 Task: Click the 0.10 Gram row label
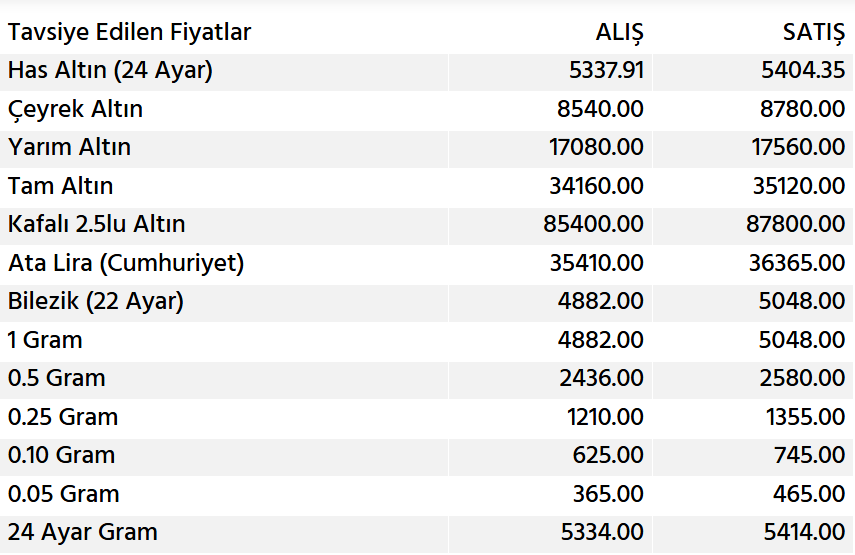coord(62,456)
